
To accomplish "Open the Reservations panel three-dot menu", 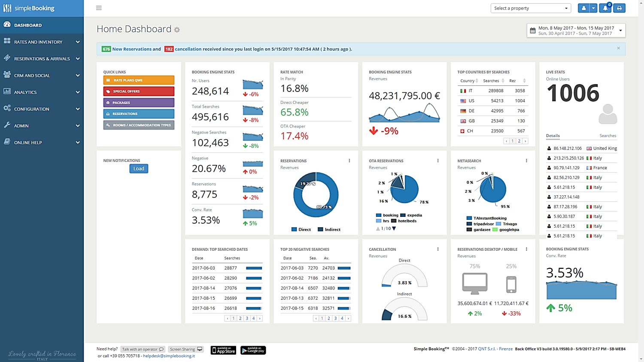I will [349, 161].
